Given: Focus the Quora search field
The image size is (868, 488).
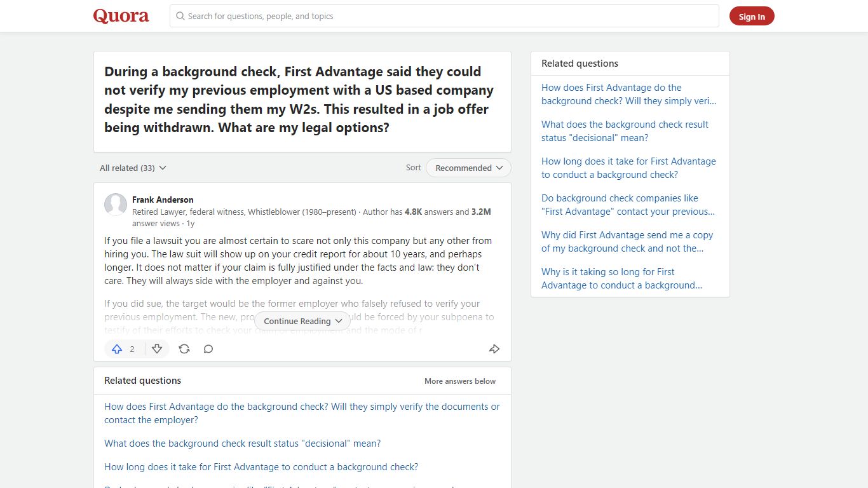Looking at the screenshot, I should point(444,16).
